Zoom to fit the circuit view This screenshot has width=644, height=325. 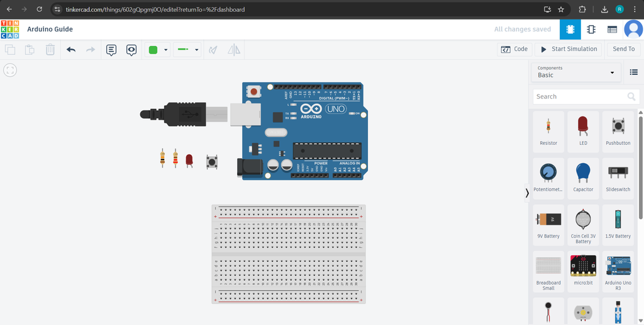pos(10,70)
